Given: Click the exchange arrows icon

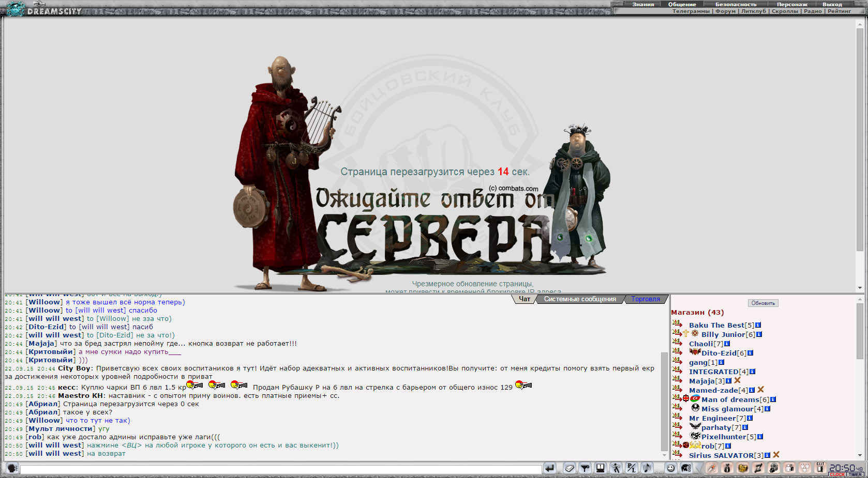Looking at the screenshot, I should tap(758, 468).
